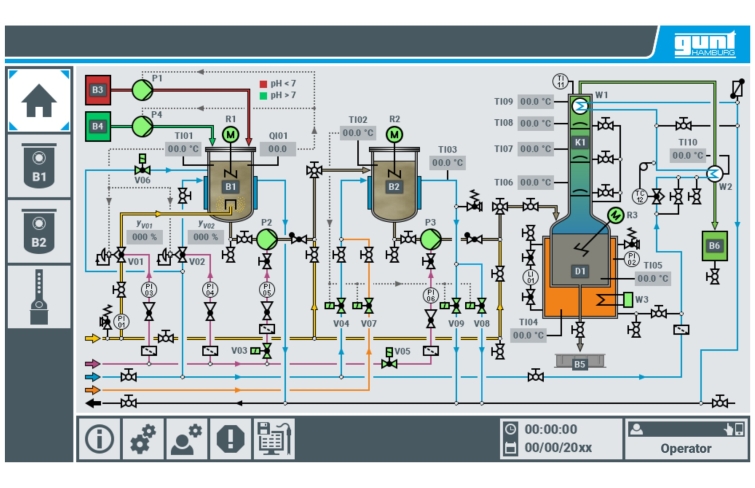The width and height of the screenshot is (755, 488).
Task: Open system settings gears
Action: [143, 439]
